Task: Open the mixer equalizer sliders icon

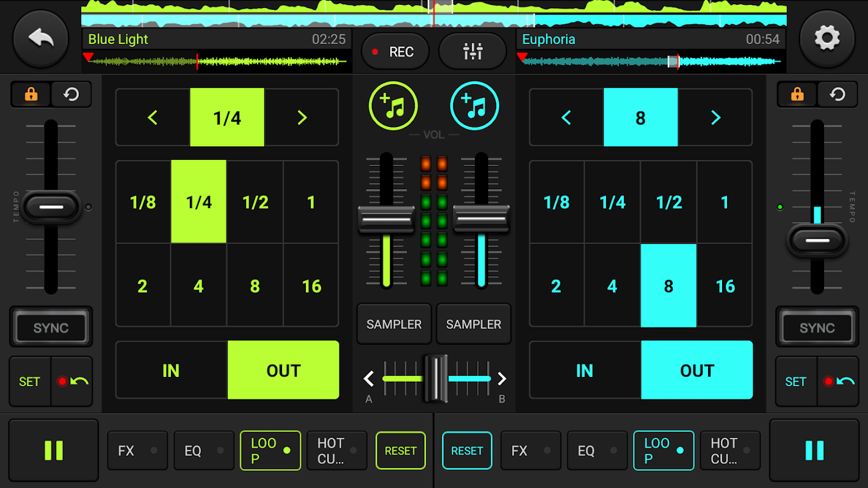Action: tap(473, 52)
